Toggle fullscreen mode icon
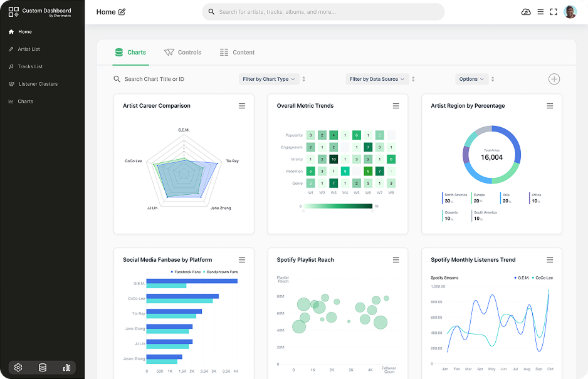 554,12
